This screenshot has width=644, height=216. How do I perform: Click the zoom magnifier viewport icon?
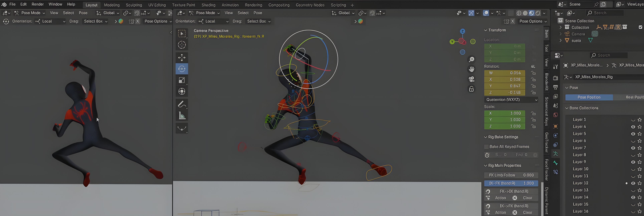pyautogui.click(x=471, y=59)
